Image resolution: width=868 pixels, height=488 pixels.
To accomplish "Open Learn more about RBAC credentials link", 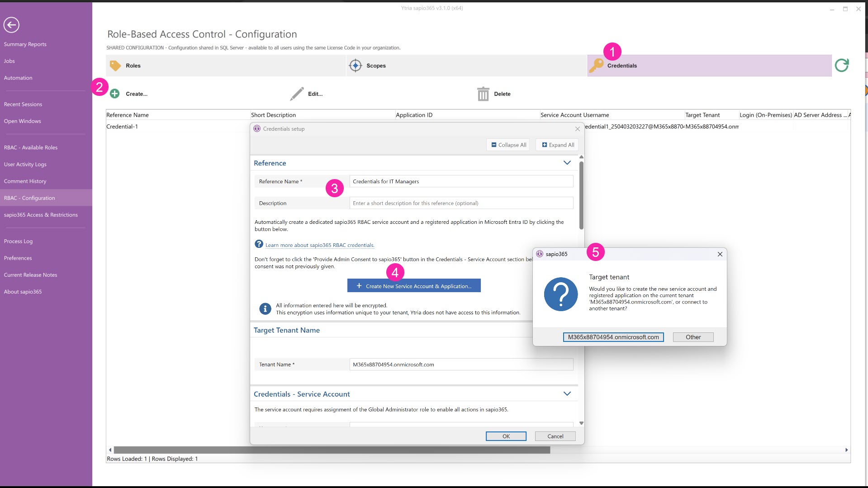I will click(320, 245).
